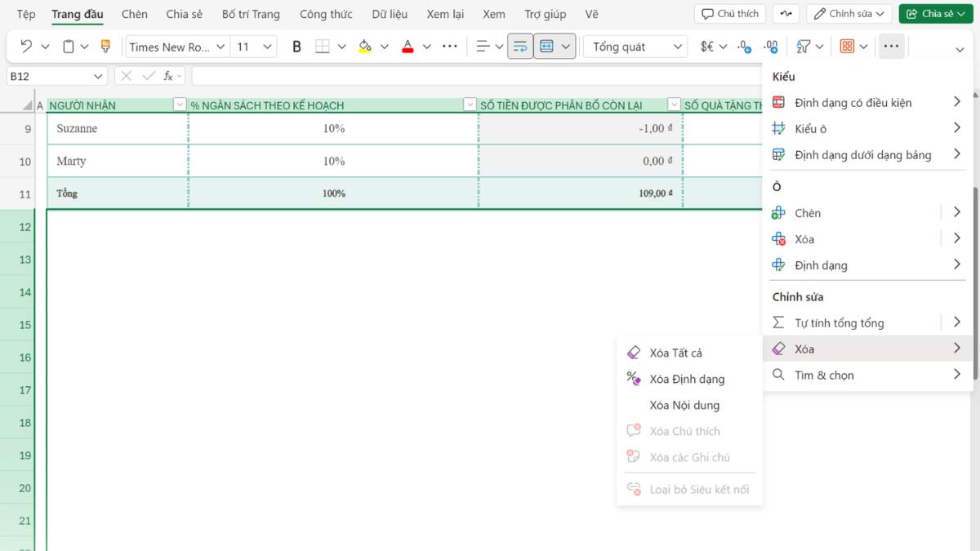
Task: Click the text alignment icon
Action: [x=483, y=47]
